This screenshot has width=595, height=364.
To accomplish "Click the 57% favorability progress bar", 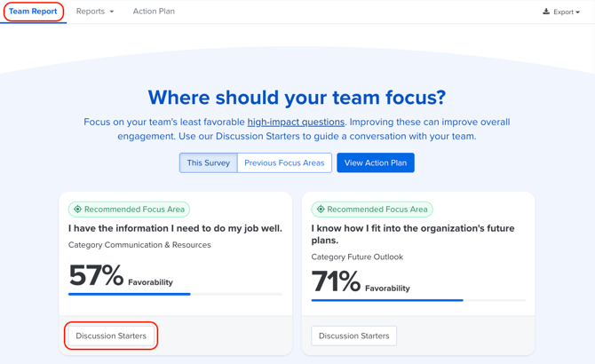I will pyautogui.click(x=175, y=294).
